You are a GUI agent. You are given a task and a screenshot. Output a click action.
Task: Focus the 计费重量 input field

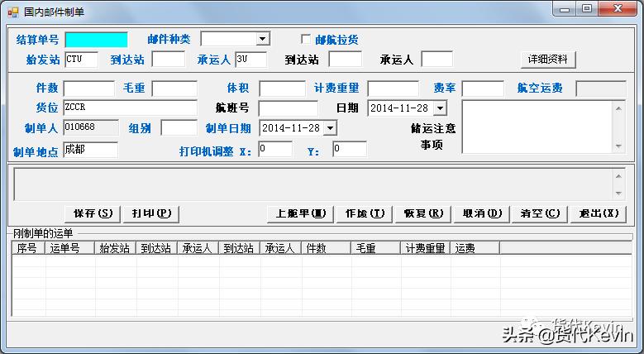[x=393, y=88]
